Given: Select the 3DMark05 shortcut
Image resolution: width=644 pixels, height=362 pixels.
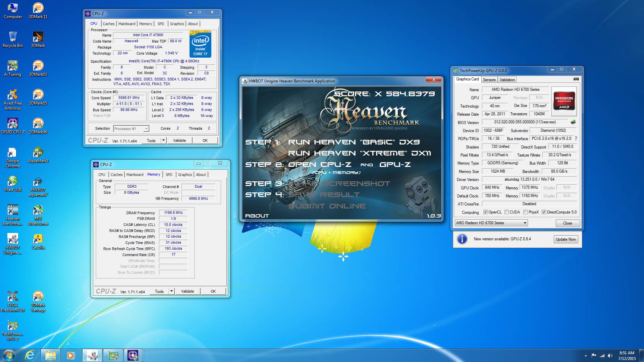Looking at the screenshot, I should click(x=38, y=97).
